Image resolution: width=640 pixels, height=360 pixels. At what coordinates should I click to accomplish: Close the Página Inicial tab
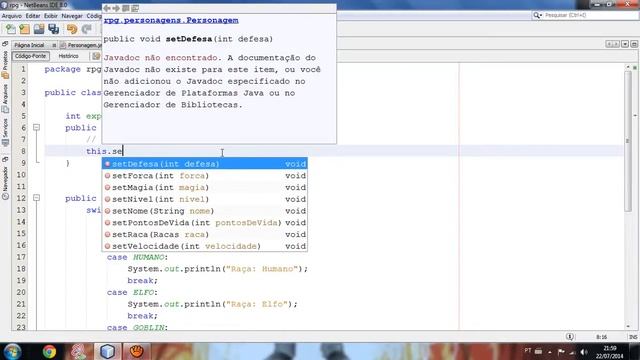click(x=54, y=45)
